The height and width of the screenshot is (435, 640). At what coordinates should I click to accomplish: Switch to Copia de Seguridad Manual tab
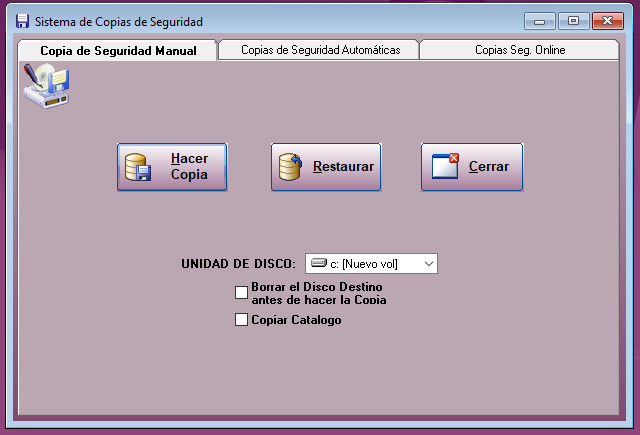(x=118, y=51)
